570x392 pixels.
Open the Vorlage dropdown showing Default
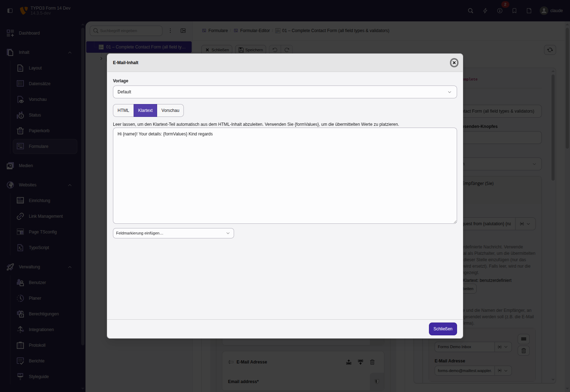(285, 92)
